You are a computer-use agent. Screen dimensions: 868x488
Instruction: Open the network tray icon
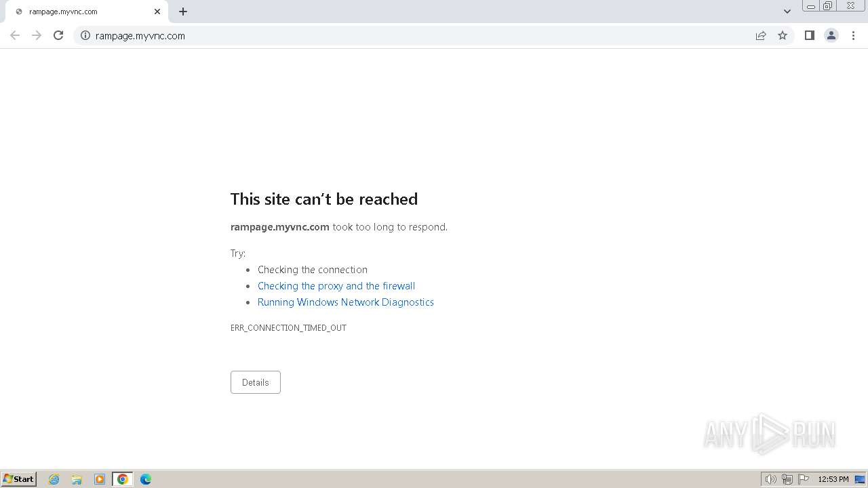pos(787,479)
